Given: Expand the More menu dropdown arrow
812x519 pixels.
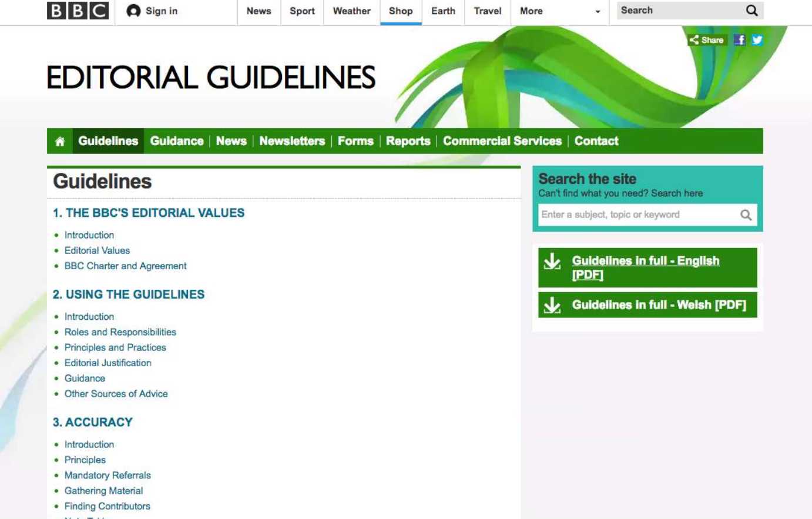Looking at the screenshot, I should [598, 12].
